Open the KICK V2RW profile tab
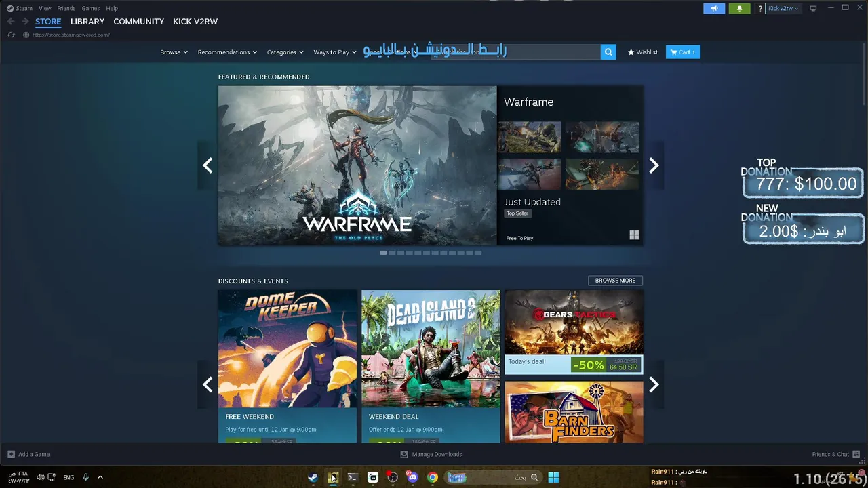Image resolution: width=868 pixels, height=488 pixels. pos(195,22)
